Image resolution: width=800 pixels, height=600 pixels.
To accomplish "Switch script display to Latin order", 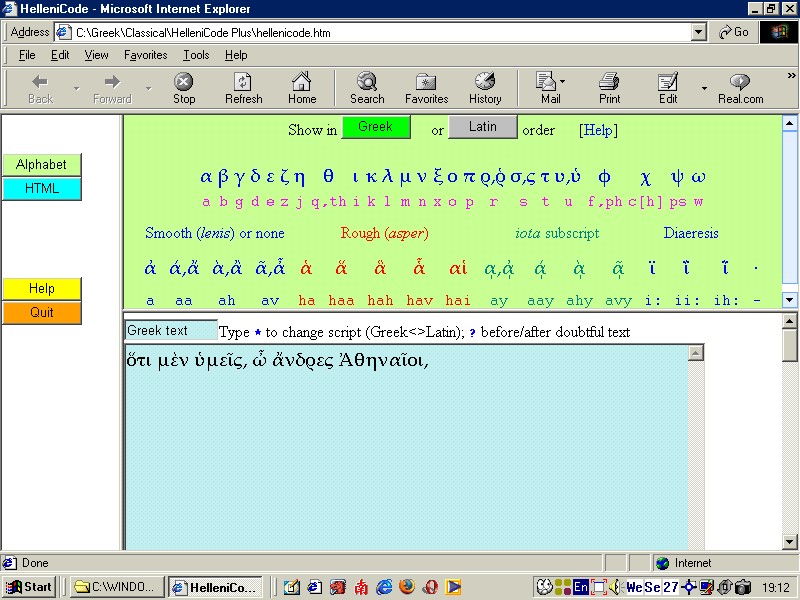I will [484, 127].
